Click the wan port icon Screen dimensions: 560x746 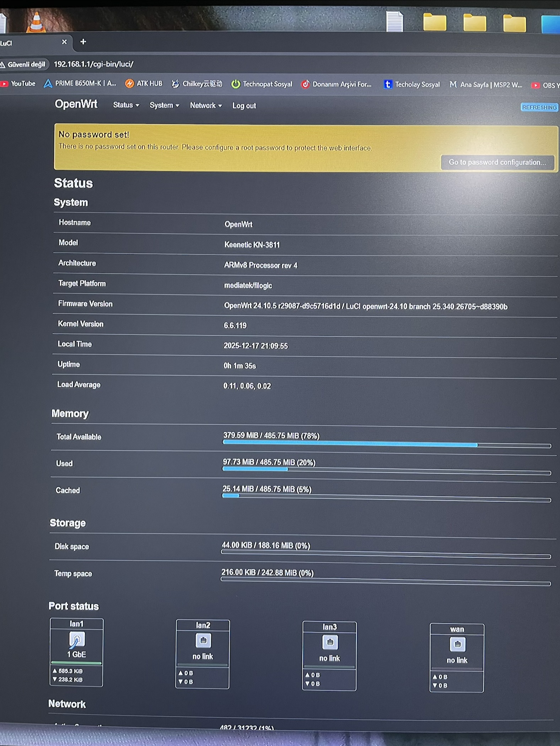click(x=457, y=644)
